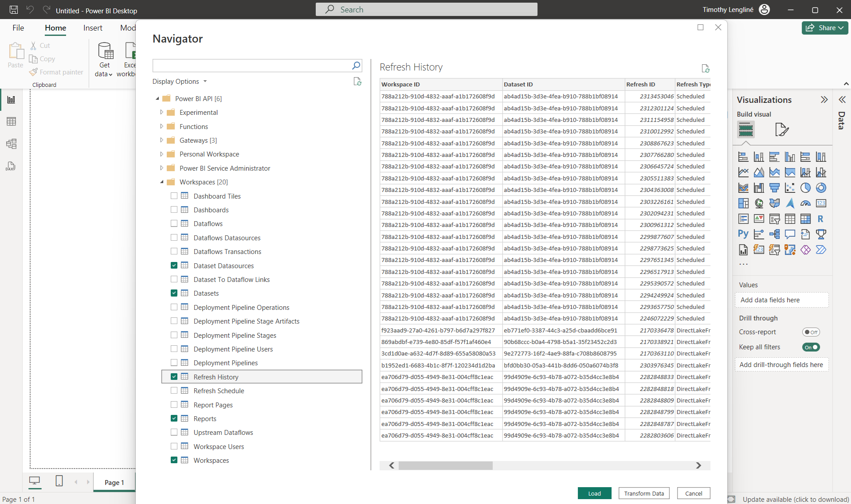This screenshot has width=851, height=504.
Task: Select the Azure map visual
Action: [790, 203]
